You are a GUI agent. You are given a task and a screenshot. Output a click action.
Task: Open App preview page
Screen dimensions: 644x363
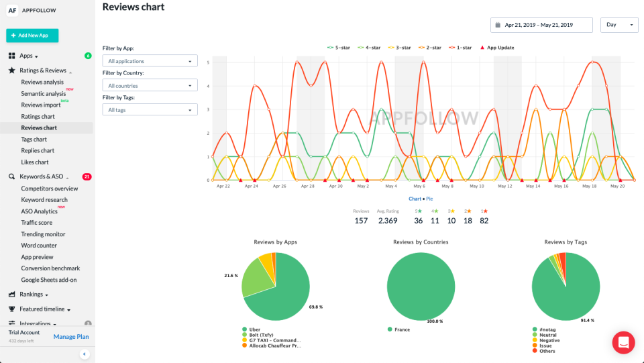point(37,257)
